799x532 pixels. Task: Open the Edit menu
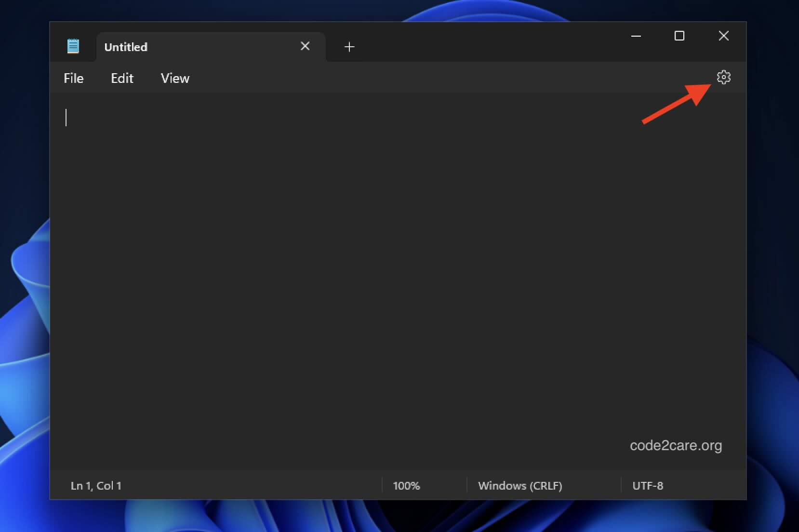(122, 78)
